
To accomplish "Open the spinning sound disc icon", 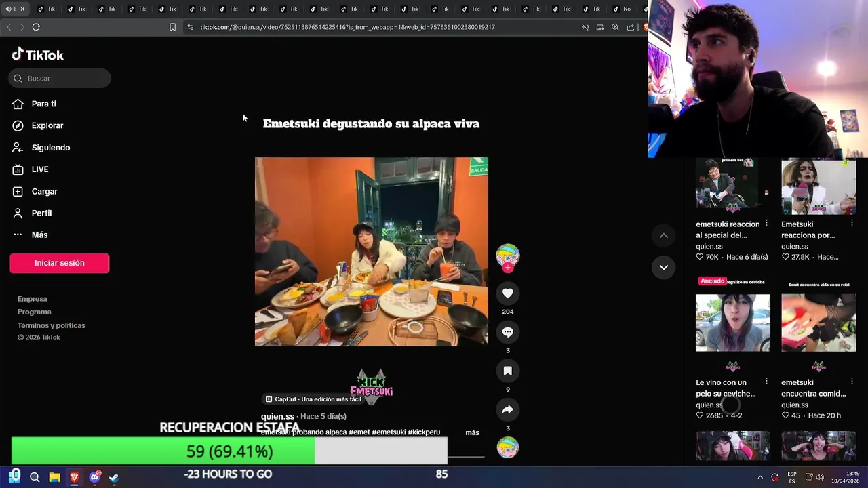I will (x=507, y=447).
